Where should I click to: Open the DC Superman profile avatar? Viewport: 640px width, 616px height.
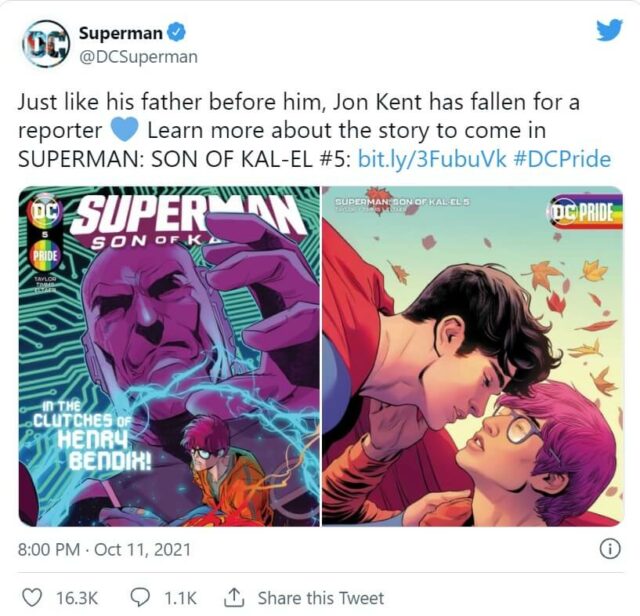tap(46, 44)
